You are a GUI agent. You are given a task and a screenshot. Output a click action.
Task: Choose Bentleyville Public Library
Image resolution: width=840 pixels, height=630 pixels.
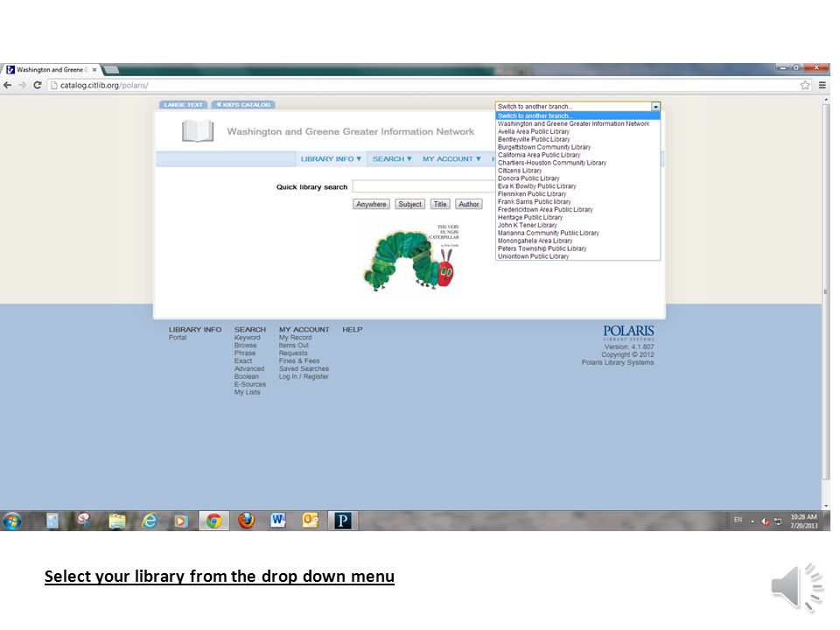pyautogui.click(x=577, y=139)
